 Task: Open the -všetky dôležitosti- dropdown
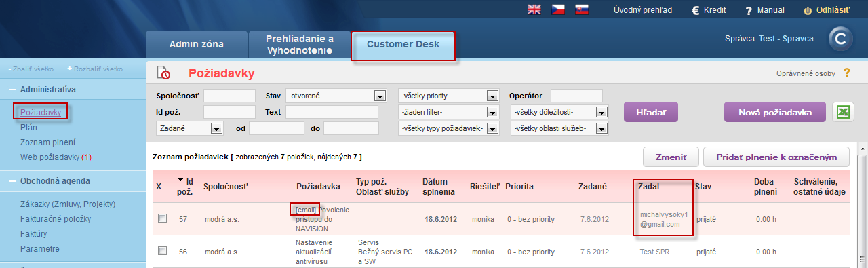click(x=559, y=112)
